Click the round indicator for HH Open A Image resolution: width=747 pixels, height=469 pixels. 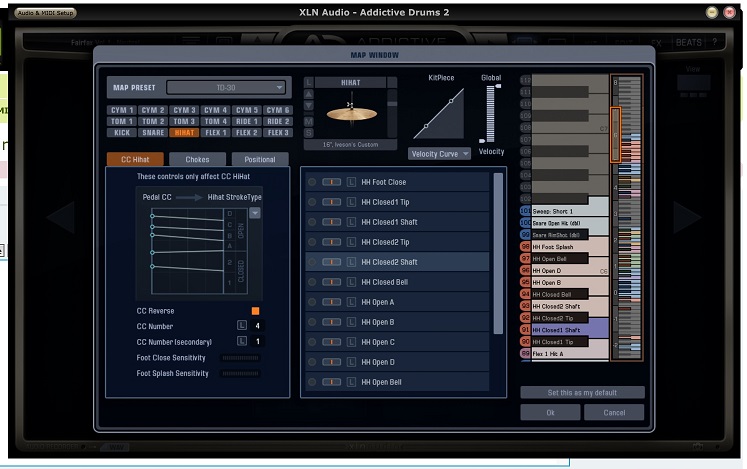click(312, 302)
